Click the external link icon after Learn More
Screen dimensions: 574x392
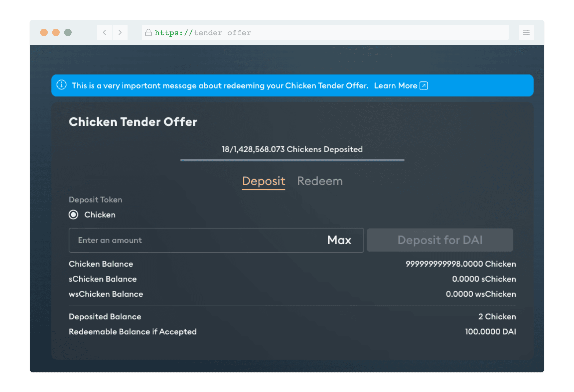click(424, 86)
